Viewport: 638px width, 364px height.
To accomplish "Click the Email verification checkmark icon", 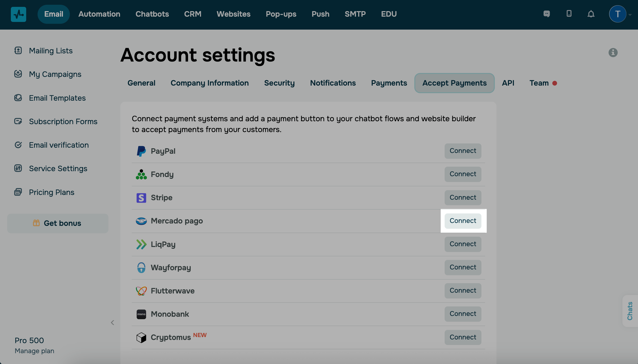I will (18, 145).
